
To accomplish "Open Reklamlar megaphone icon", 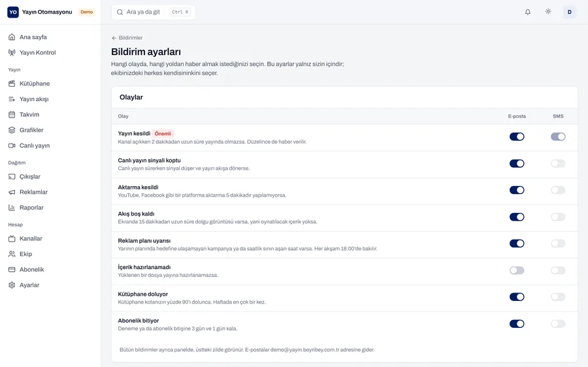I will point(12,192).
